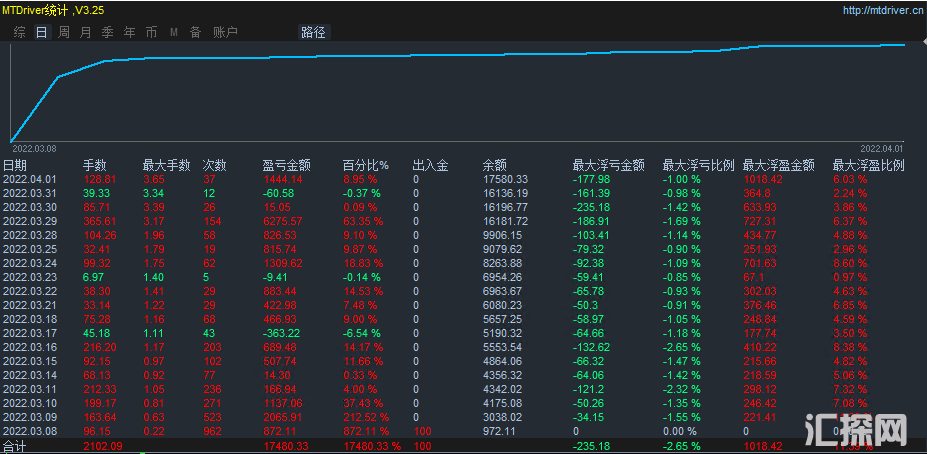Viewport: 927px width, 454px height.
Task: Click the 日期 column header
Action: [x=15, y=166]
